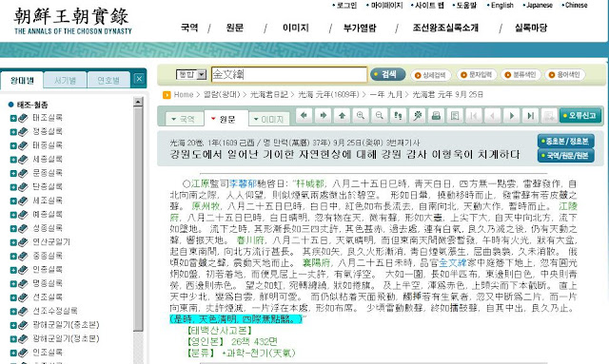The image size is (609, 364).
Task: Expand the 세조실록 tree node
Action: pyautogui.click(x=13, y=201)
